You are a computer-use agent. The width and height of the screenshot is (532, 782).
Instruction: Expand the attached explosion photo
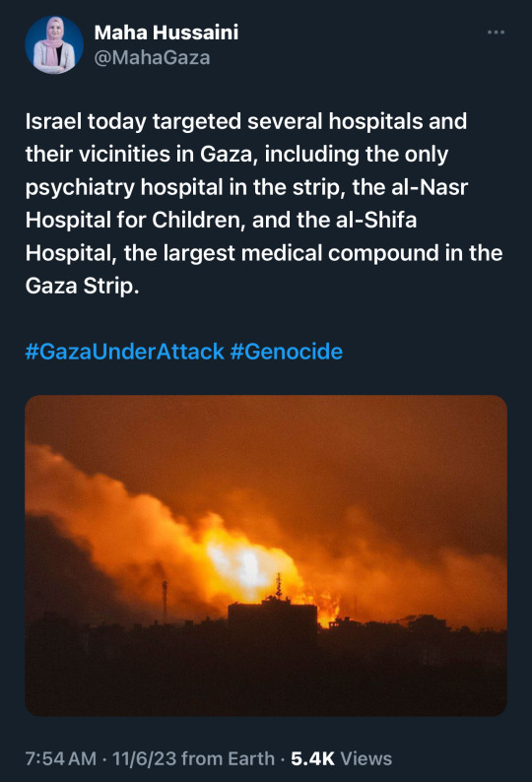(266, 555)
